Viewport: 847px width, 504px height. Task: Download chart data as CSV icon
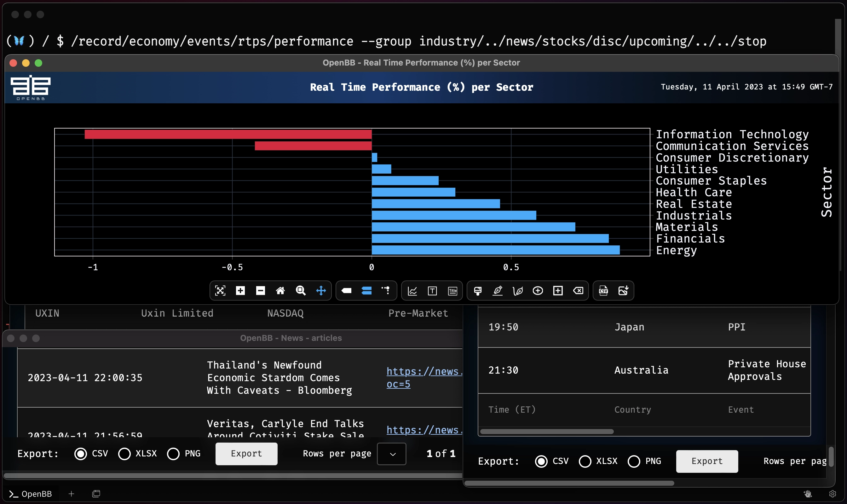603,291
